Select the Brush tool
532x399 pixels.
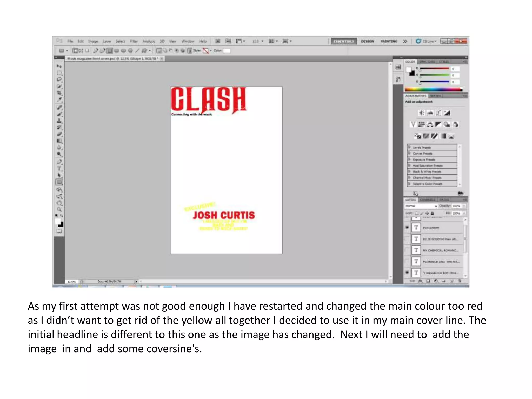(59, 114)
